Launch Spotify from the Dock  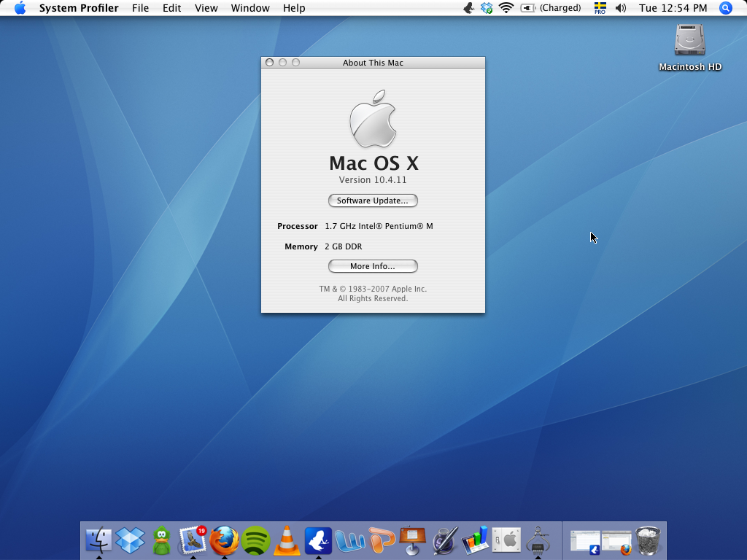pyautogui.click(x=256, y=540)
